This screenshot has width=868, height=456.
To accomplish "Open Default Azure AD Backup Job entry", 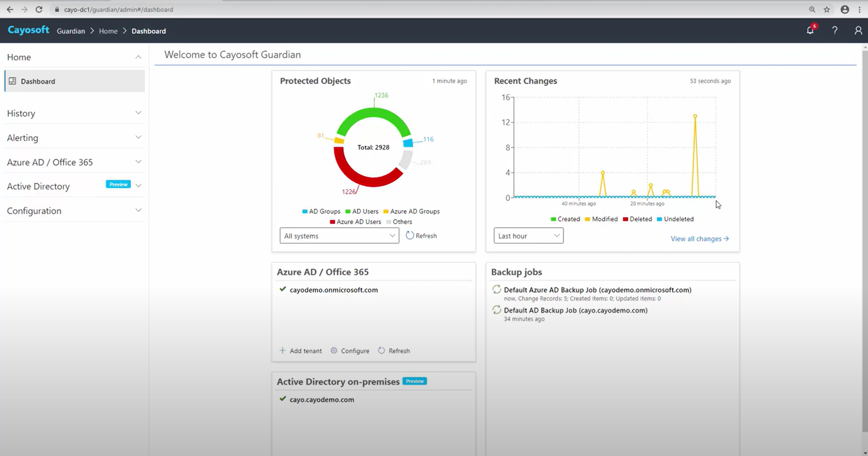I will pos(597,290).
